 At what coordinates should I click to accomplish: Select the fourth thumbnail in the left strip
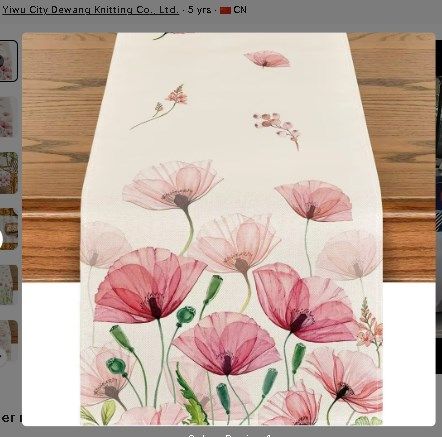(x=8, y=229)
